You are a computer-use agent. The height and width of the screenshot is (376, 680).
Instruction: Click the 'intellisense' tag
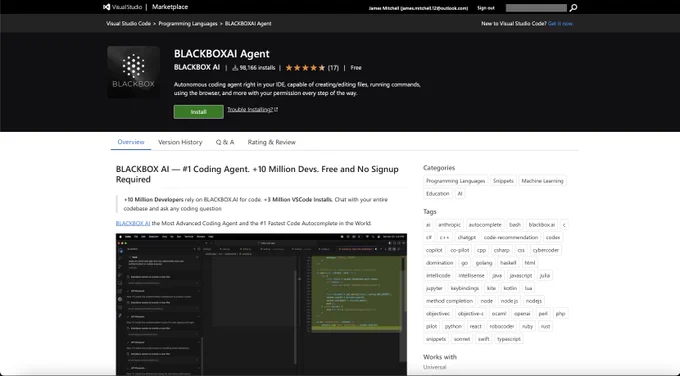(x=471, y=275)
